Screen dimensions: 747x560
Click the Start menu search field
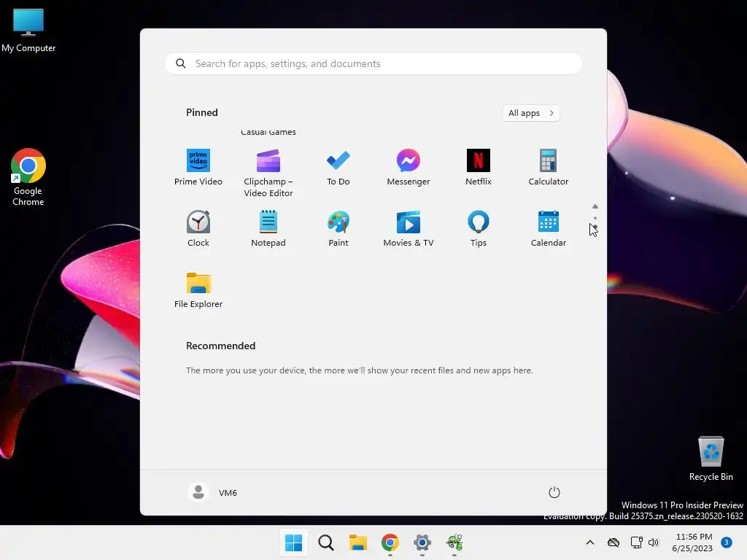373,64
